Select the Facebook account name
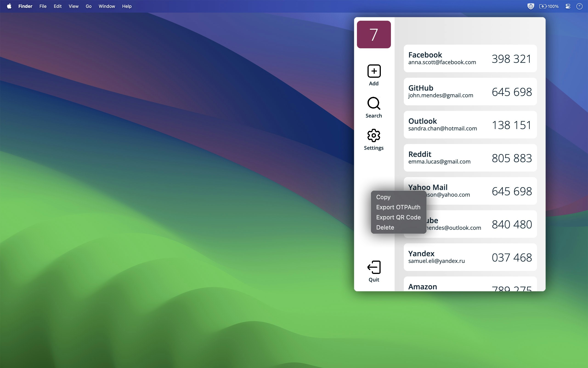Screen dimensions: 588x368 point(425,55)
